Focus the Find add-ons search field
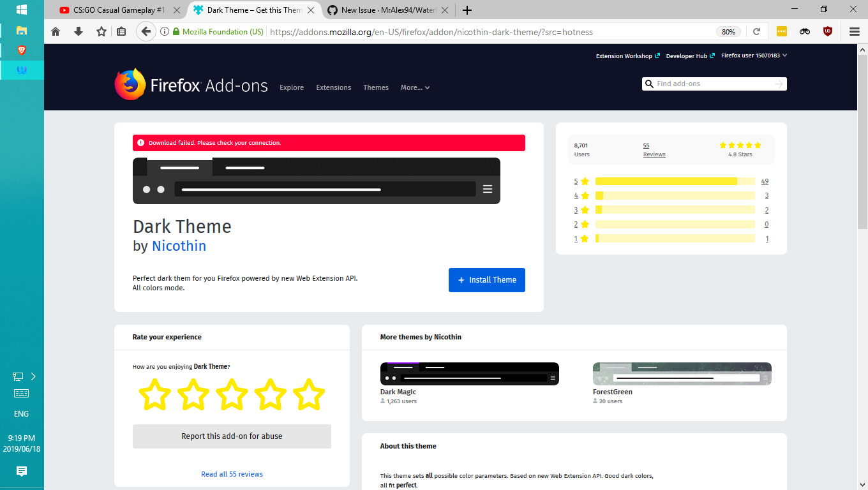This screenshot has width=868, height=490. (714, 84)
